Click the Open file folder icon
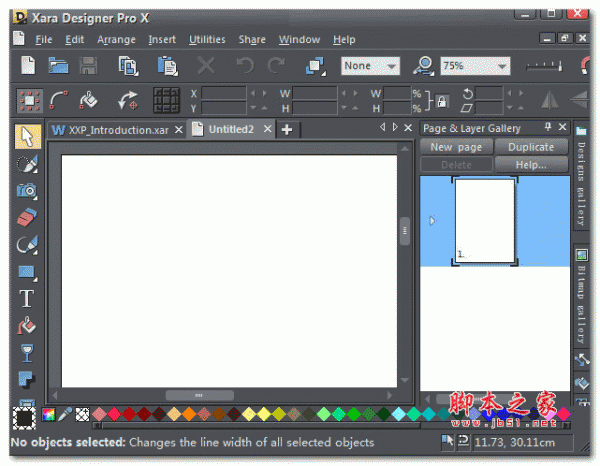Image resolution: width=600 pixels, height=466 pixels. coord(59,66)
